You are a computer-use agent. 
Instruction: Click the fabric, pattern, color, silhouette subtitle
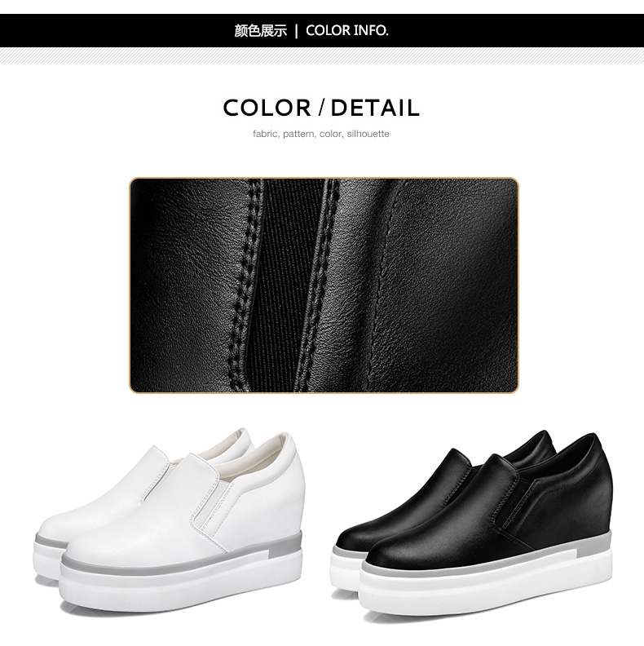pyautogui.click(x=321, y=134)
